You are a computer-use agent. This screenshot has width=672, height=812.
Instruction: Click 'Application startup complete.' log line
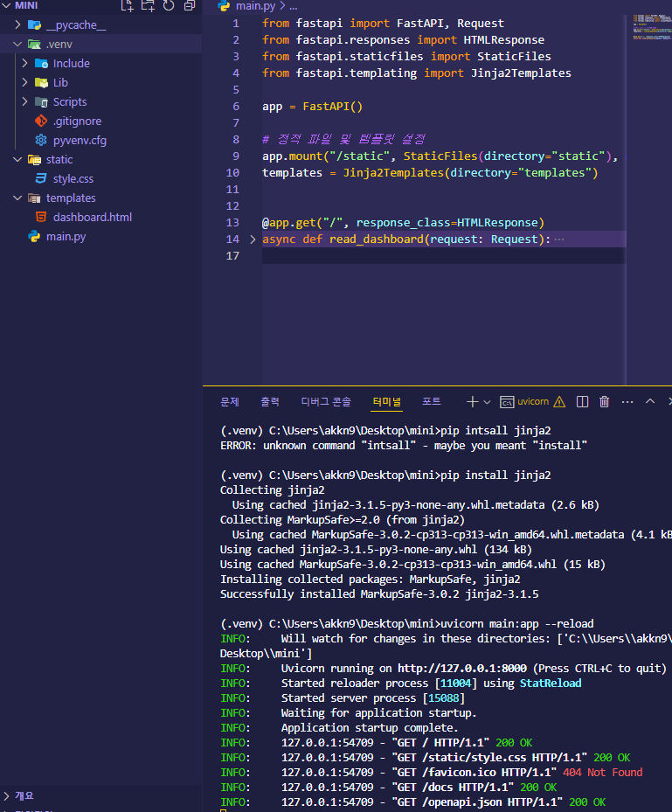coord(370,728)
